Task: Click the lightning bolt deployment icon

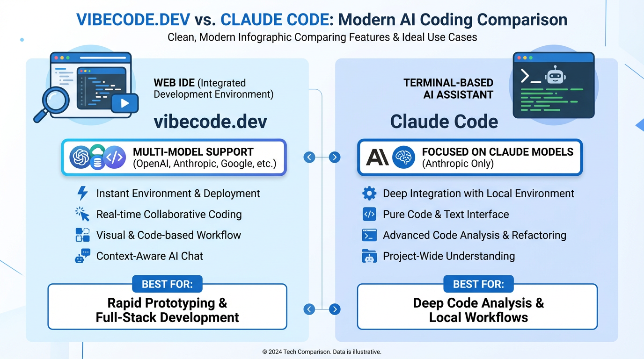Action: point(83,193)
